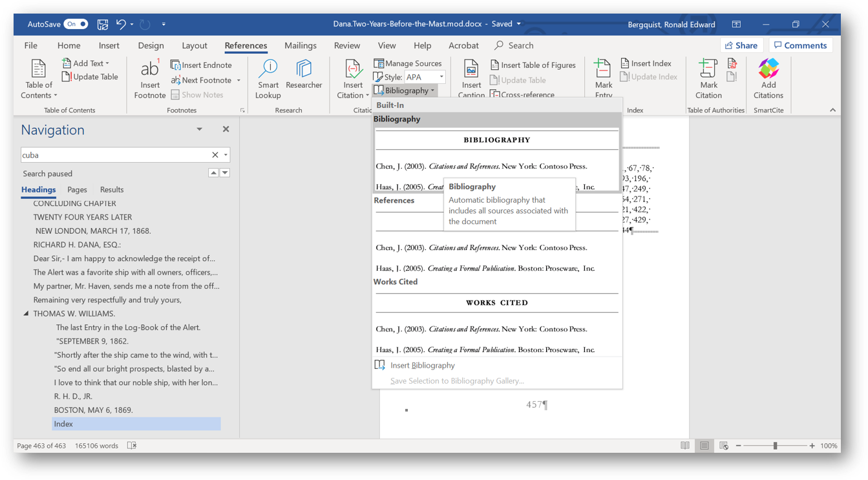This screenshot has width=868, height=480.
Task: Open Table of Contents menu
Action: coord(39,79)
